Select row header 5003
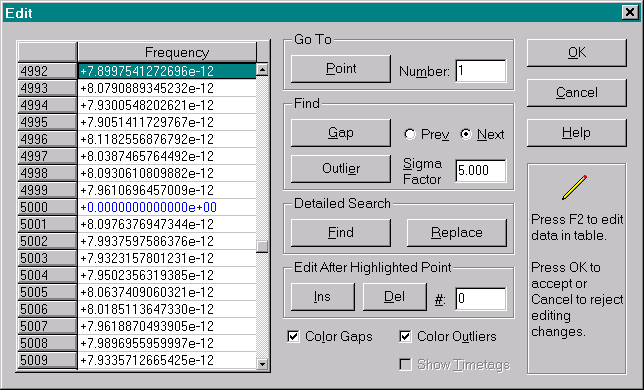The height and width of the screenshot is (390, 644). 47,258
